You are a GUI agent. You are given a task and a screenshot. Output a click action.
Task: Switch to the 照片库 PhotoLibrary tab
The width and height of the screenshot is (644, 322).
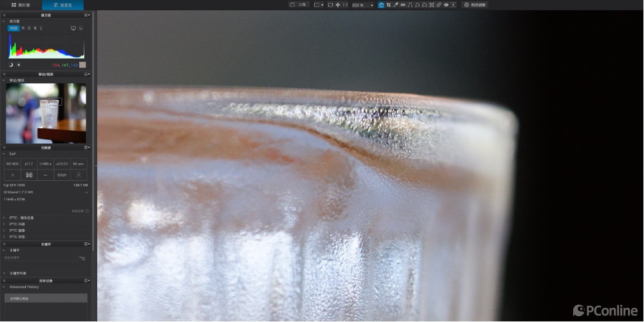(21, 5)
